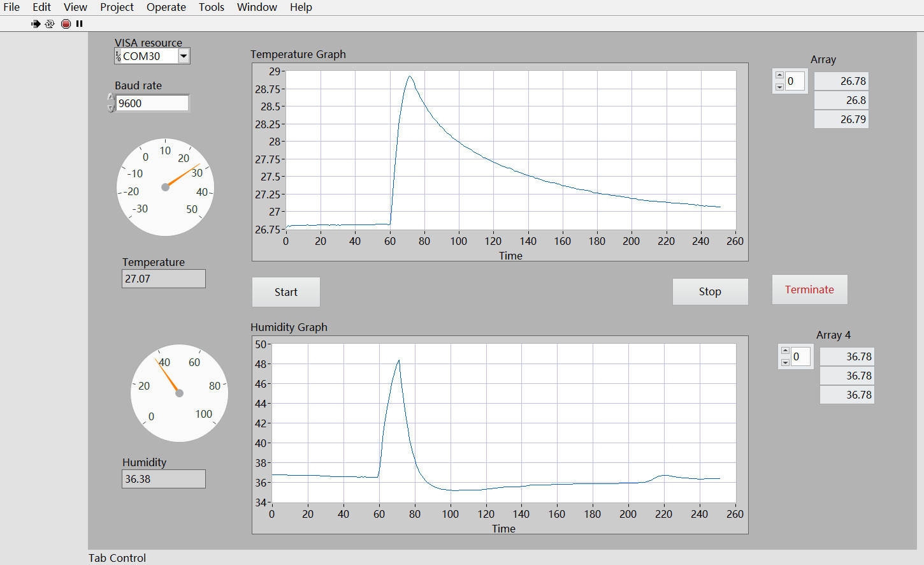Select the bottom 36.78 cell in Array 4
This screenshot has width=924, height=565.
[x=847, y=395]
